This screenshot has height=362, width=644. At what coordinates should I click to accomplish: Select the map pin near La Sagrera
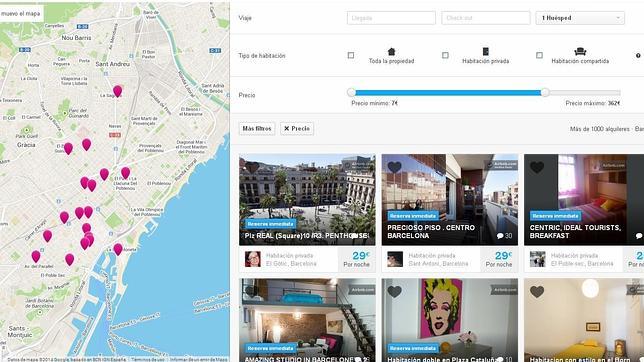coord(117,91)
